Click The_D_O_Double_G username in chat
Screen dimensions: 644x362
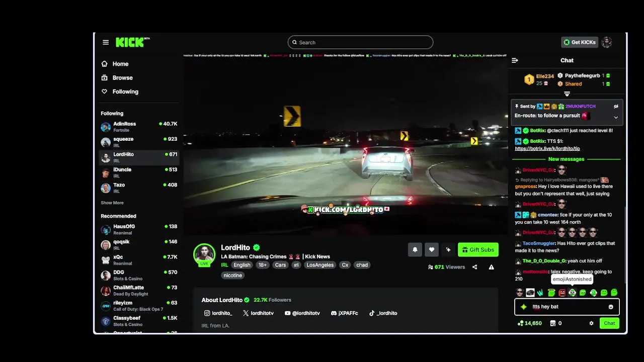coord(544,261)
